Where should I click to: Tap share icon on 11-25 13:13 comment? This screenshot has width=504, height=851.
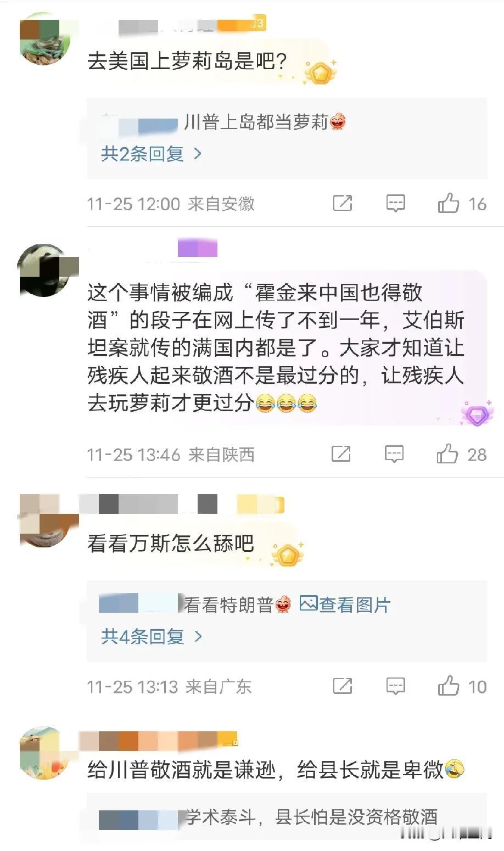click(343, 686)
